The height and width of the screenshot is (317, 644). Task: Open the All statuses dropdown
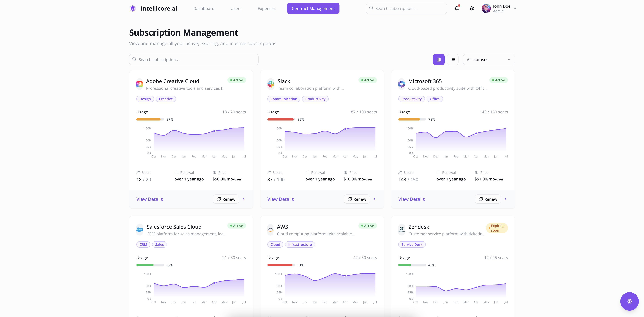489,60
